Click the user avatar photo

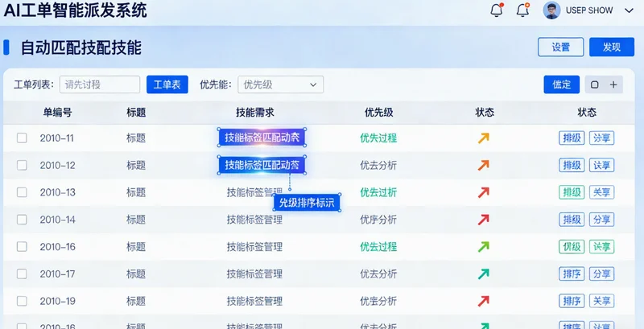pyautogui.click(x=551, y=10)
